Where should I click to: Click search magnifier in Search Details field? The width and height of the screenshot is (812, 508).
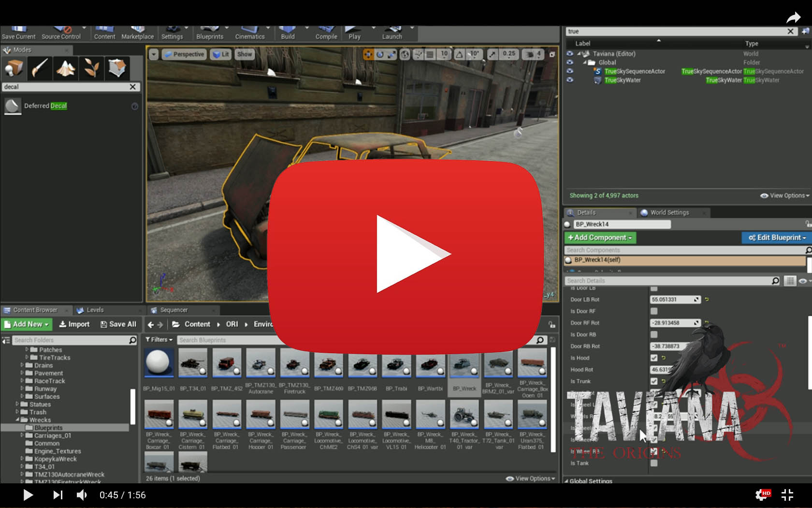pyautogui.click(x=775, y=281)
